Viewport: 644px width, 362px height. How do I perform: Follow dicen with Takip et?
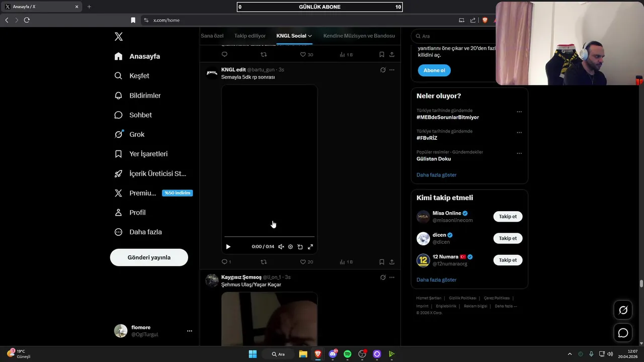[x=508, y=238]
